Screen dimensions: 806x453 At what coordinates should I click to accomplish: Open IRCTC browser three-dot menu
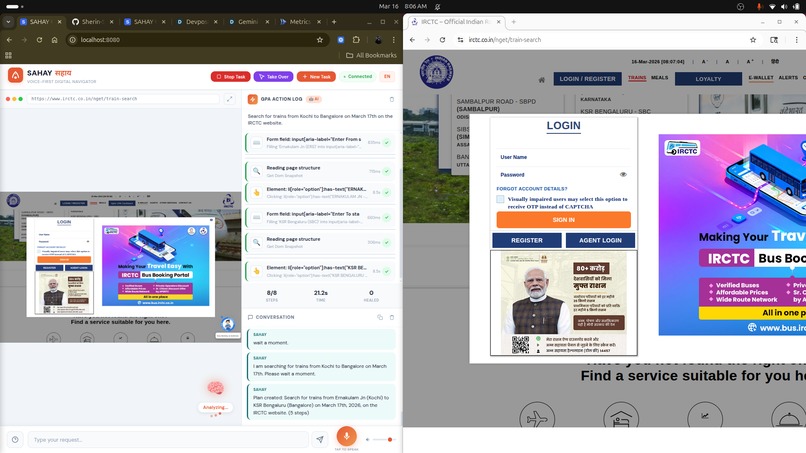pos(796,40)
